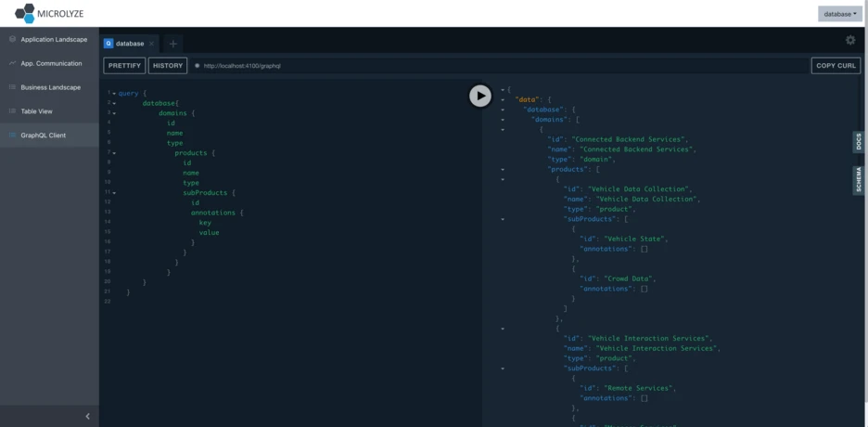Fold the subProducts block at line 11
868x427 pixels.
point(114,193)
